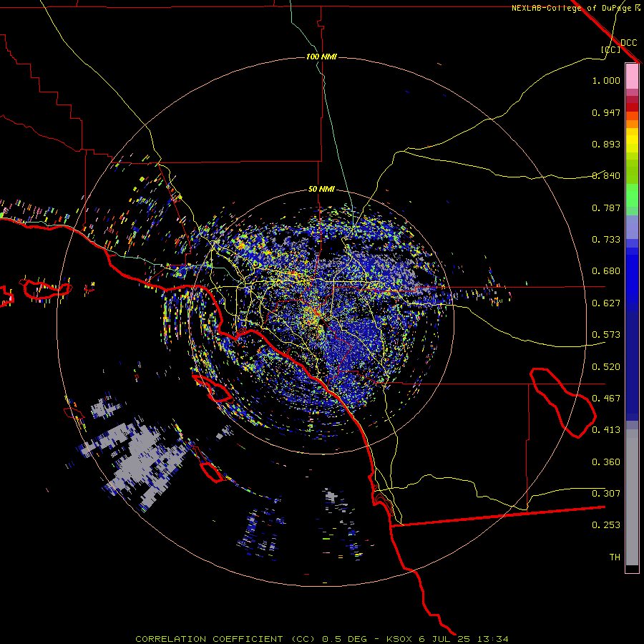The image size is (644, 644).
Task: Click the 0.733 scale value
Action: [606, 240]
